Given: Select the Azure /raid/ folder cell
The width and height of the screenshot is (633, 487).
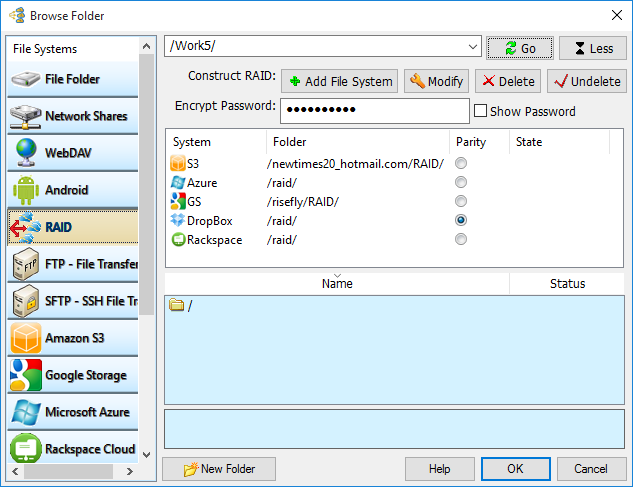Looking at the screenshot, I should click(282, 183).
